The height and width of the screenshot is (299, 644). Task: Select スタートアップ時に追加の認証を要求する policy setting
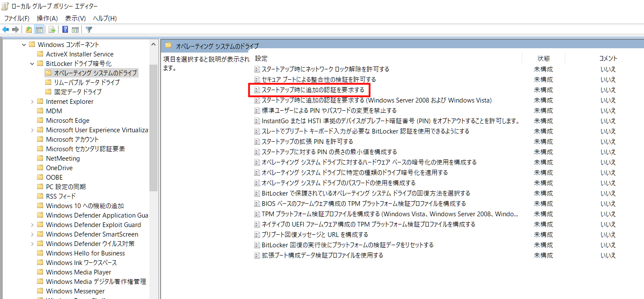coord(313,90)
